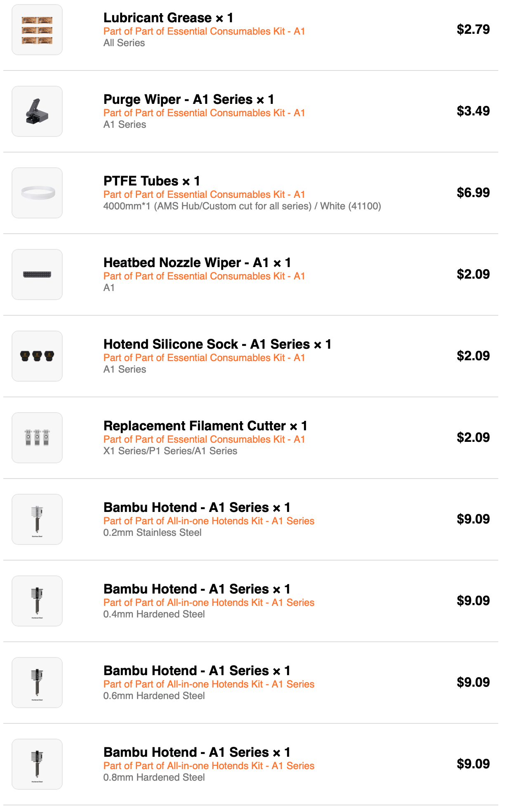Screen dimensions: 528x812
Task: Click the 0.4mm Hardened Steel hotend thumbnail
Action: [37, 601]
